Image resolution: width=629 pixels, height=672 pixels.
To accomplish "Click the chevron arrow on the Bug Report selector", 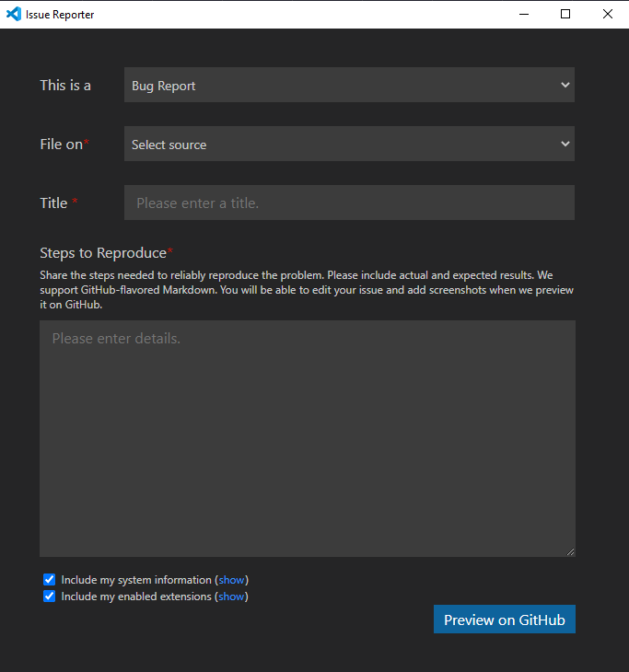I will [565, 86].
